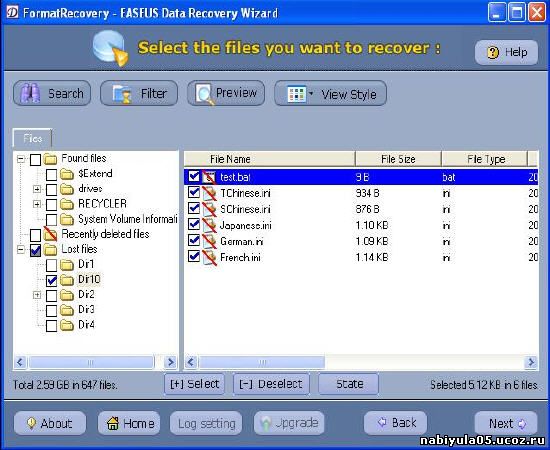Click the Log setting button
550x450 pixels.
pos(206,423)
